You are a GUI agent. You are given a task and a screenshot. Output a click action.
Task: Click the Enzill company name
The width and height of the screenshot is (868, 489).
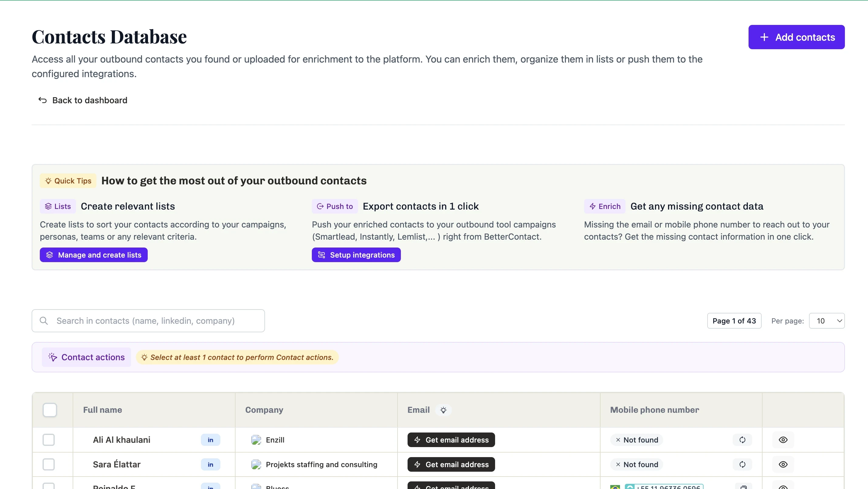(275, 440)
